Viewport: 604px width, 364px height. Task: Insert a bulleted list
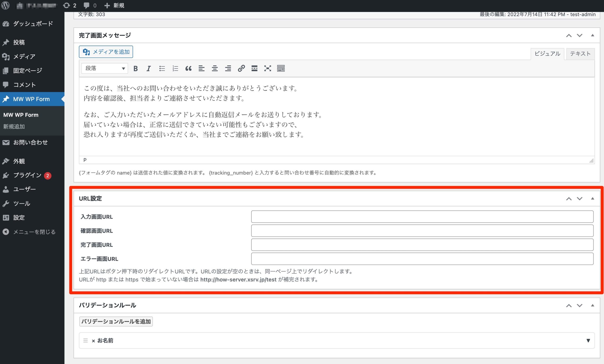tap(162, 69)
